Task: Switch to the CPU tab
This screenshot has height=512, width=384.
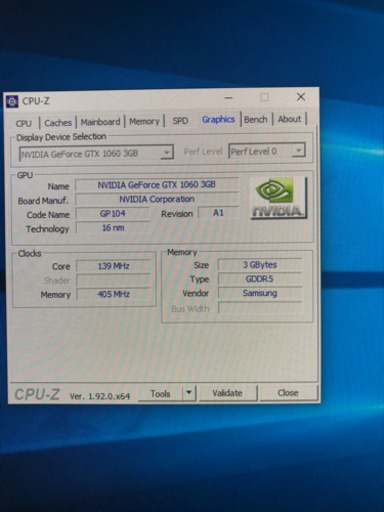Action: tap(24, 123)
